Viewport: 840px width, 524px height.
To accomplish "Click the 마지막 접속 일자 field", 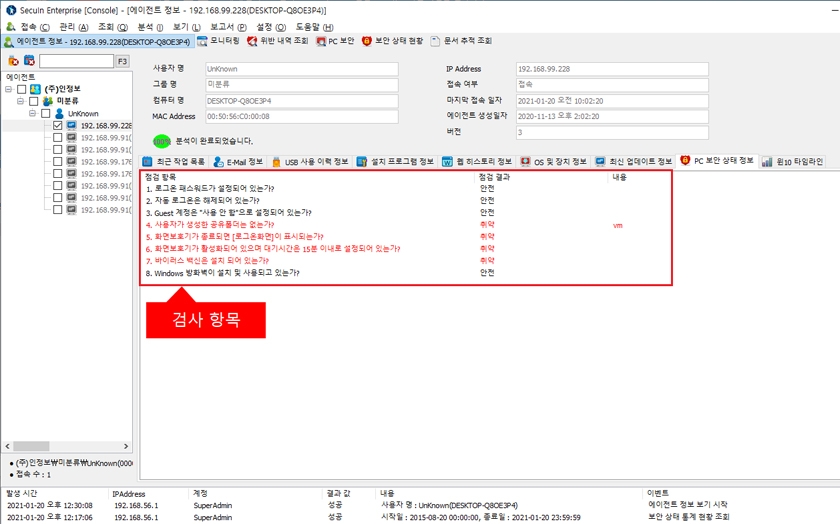I will click(x=612, y=101).
